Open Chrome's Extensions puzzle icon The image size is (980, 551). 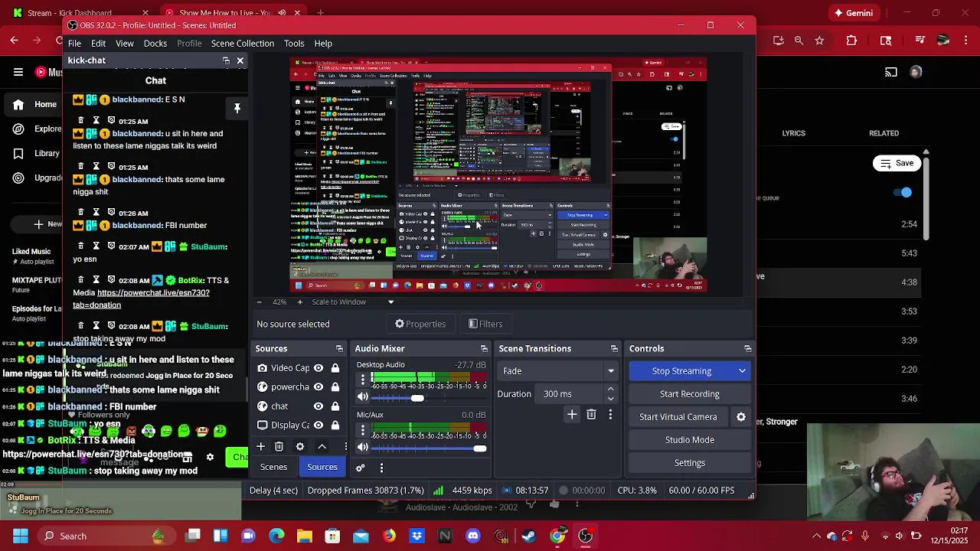[x=851, y=41]
